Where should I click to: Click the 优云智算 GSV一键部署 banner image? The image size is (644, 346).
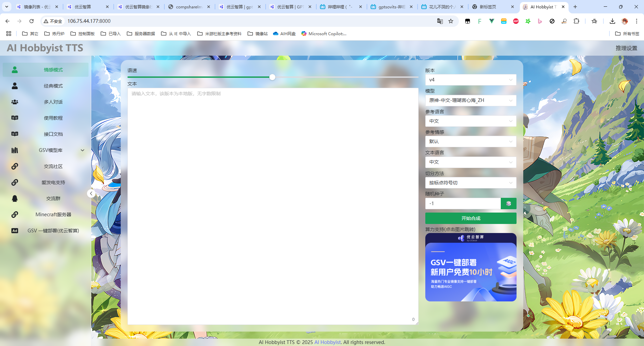(x=471, y=267)
